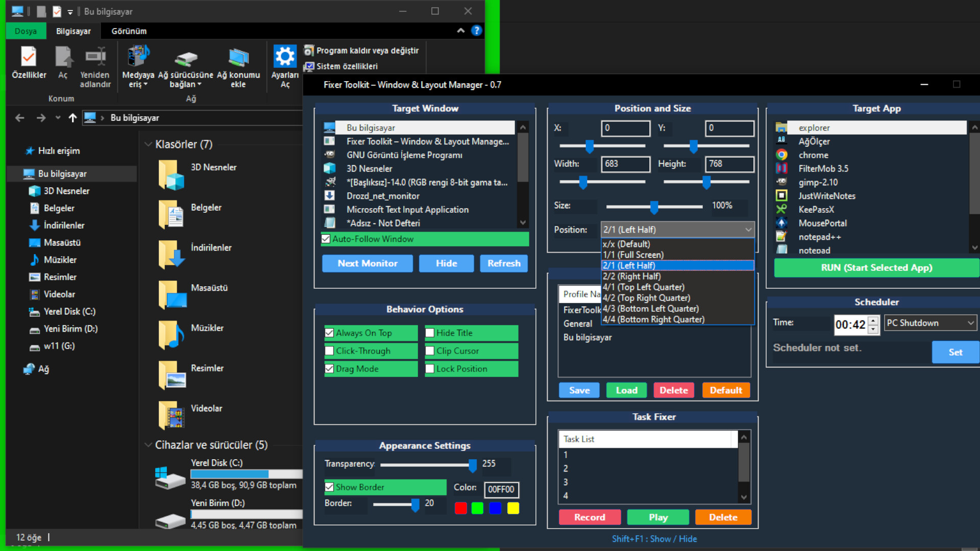Uncheck the Auto-Follow Window option

coord(326,239)
